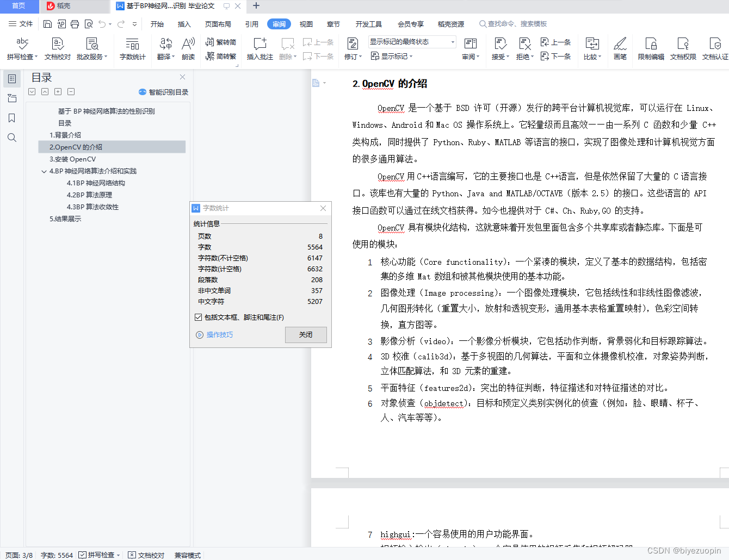
Task: Click the search icon in the left sidebar
Action: click(x=12, y=138)
